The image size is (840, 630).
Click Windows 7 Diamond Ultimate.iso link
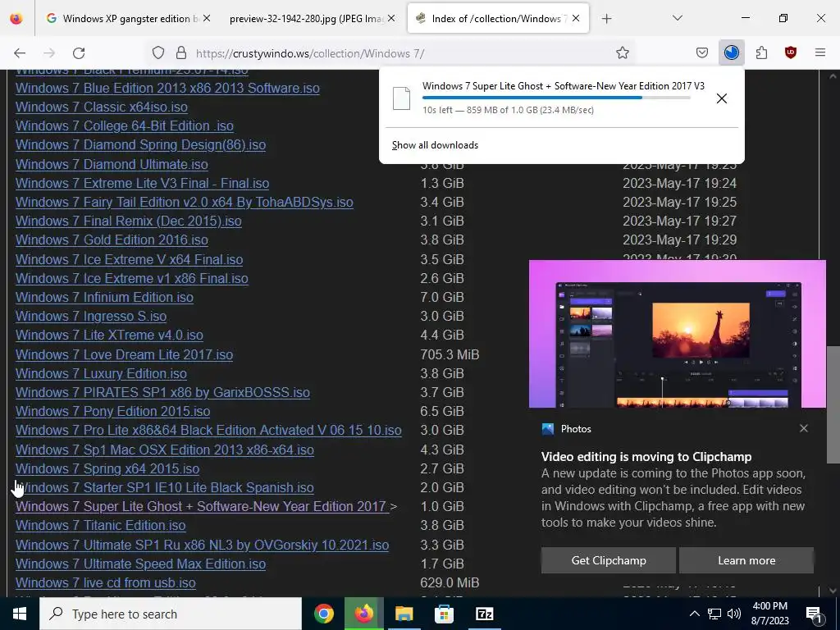pos(112,164)
